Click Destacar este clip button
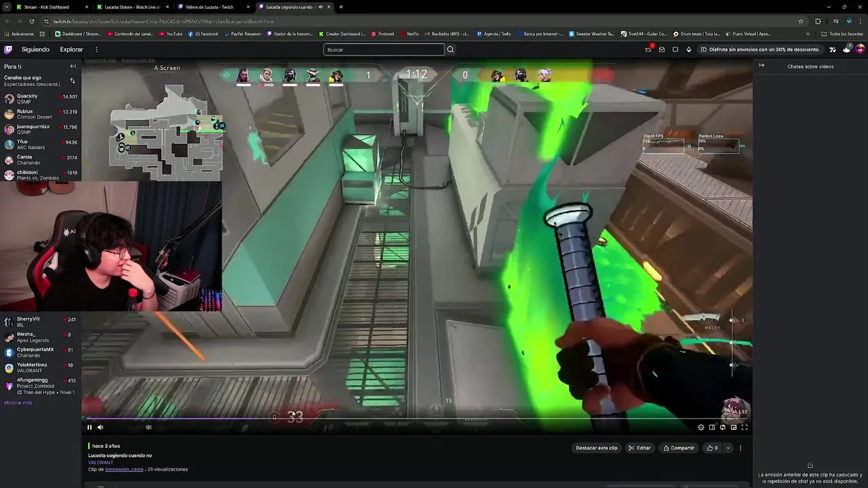This screenshot has height=488, width=868. click(x=597, y=448)
